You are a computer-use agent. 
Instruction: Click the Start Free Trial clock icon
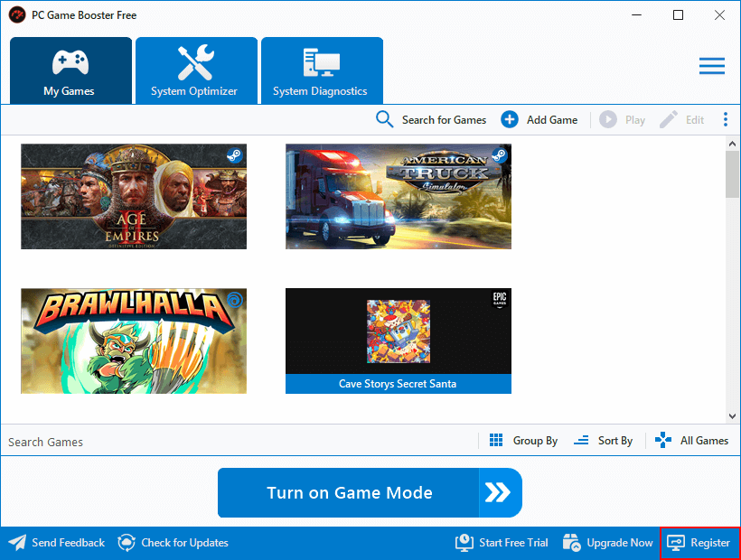[x=464, y=543]
